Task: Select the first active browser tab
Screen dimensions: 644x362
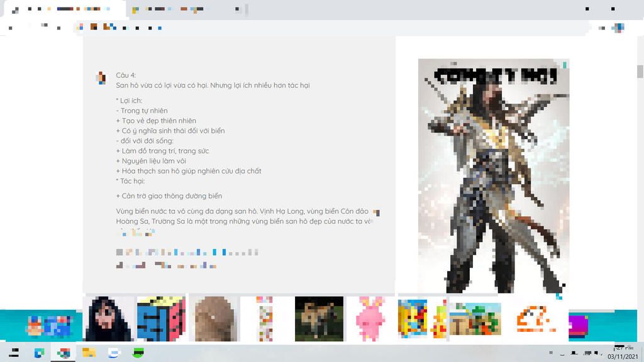Action: 64,9
